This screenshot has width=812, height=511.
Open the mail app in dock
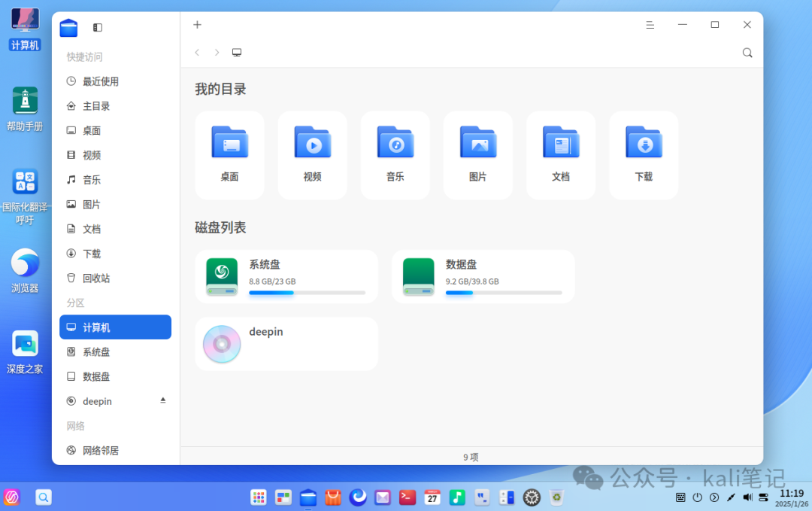point(383,497)
